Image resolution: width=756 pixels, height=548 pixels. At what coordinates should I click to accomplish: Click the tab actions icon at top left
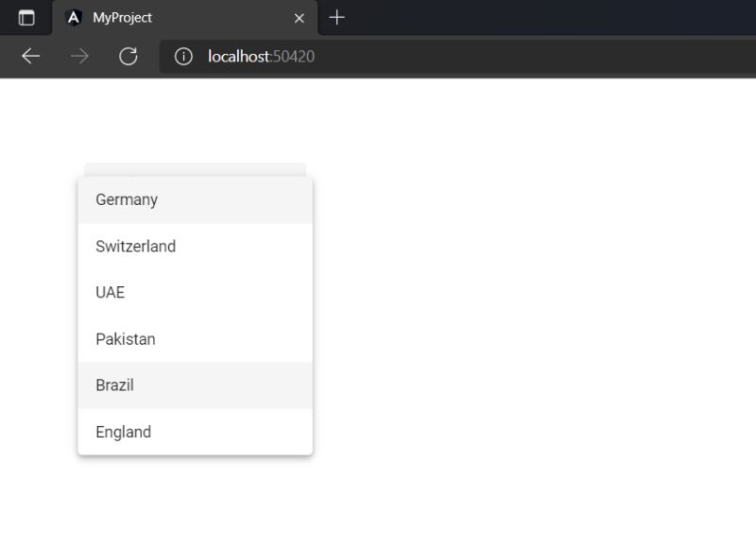point(26,17)
